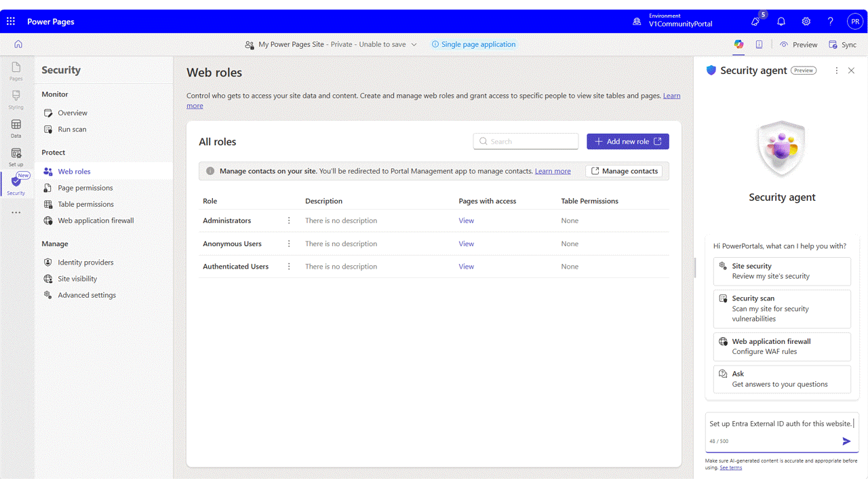Click the Sync button

click(842, 44)
